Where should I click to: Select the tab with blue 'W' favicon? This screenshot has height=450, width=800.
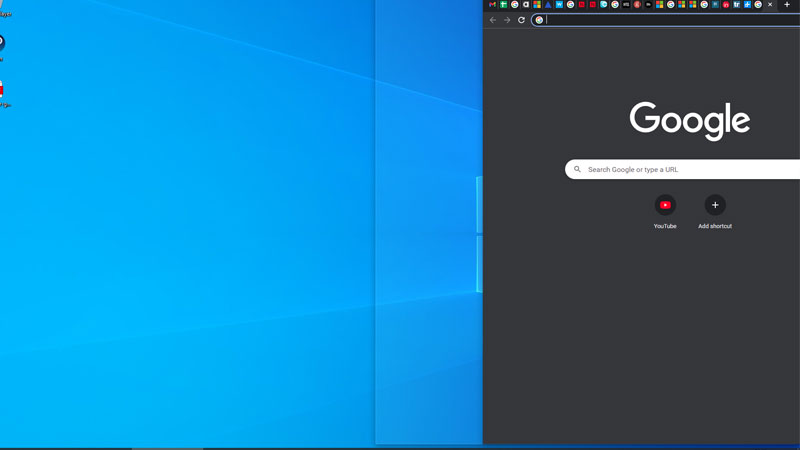pyautogui.click(x=559, y=5)
